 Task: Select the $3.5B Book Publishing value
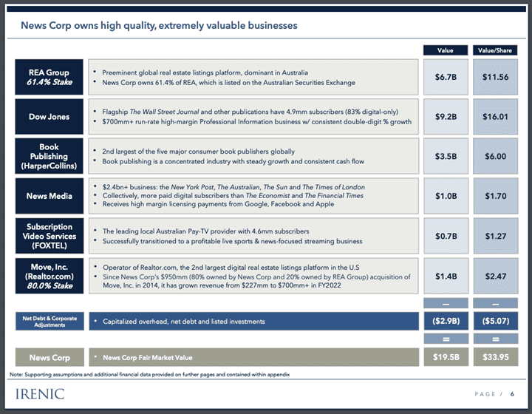click(x=446, y=156)
